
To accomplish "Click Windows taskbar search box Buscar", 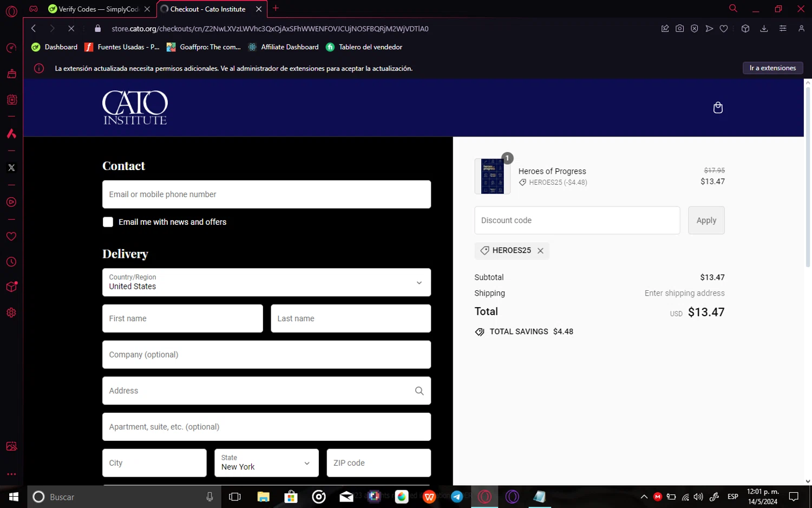I will click(x=125, y=497).
